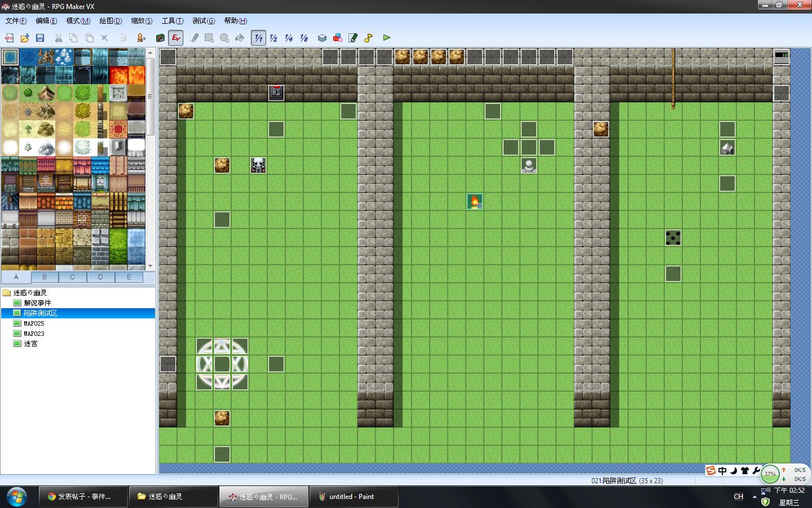812x508 pixels.
Task: Open the 文件(F) menu
Action: [16, 21]
